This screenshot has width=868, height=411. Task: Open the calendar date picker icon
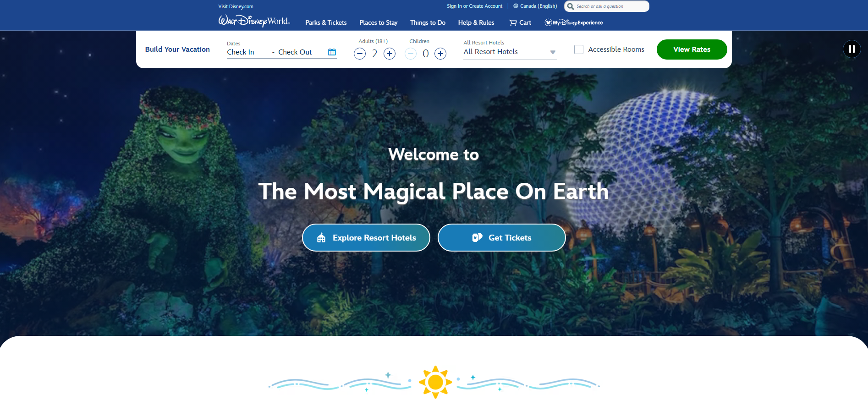(332, 52)
